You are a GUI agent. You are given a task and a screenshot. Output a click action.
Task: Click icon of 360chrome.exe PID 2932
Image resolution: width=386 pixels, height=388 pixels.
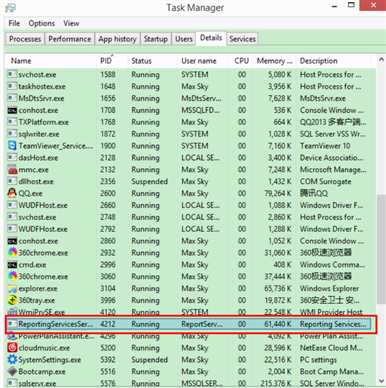tap(12, 252)
